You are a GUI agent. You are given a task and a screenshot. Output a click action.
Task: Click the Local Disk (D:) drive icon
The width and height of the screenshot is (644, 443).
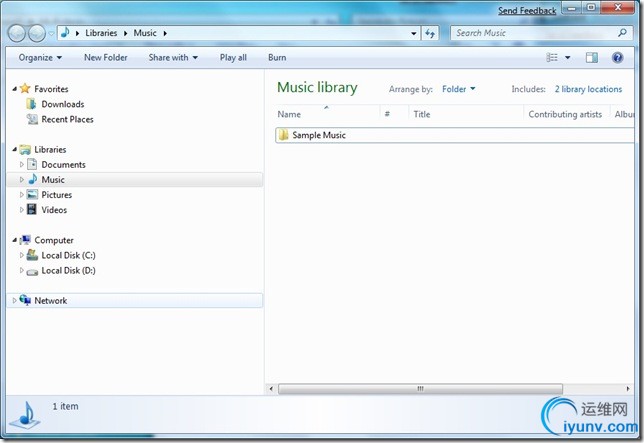click(32, 272)
